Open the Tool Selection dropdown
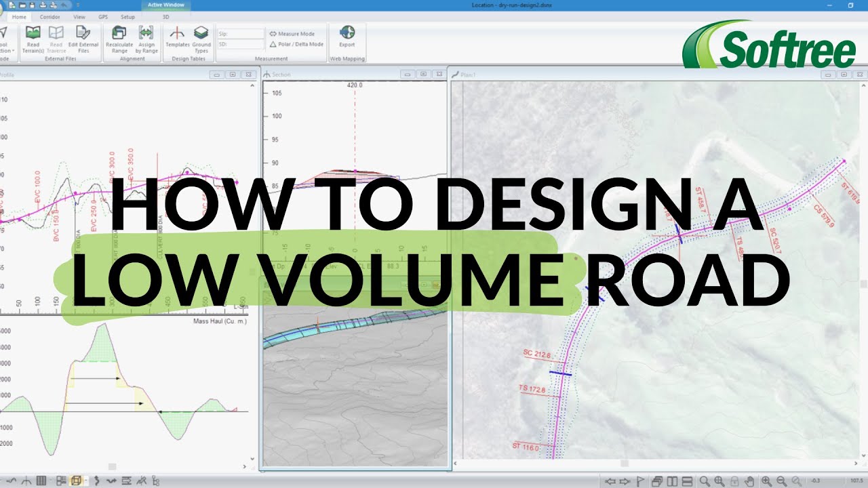Screen dimensions: 868x488 point(6,41)
